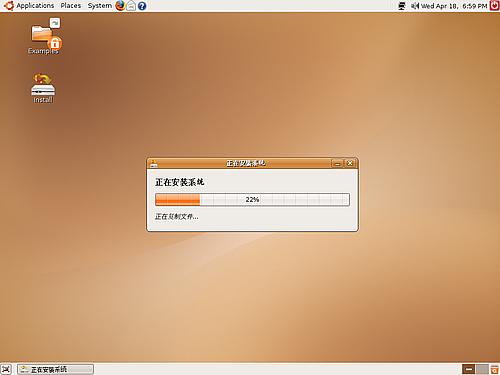This screenshot has width=500, height=375.
Task: Close the installer dialog window
Action: 350,163
